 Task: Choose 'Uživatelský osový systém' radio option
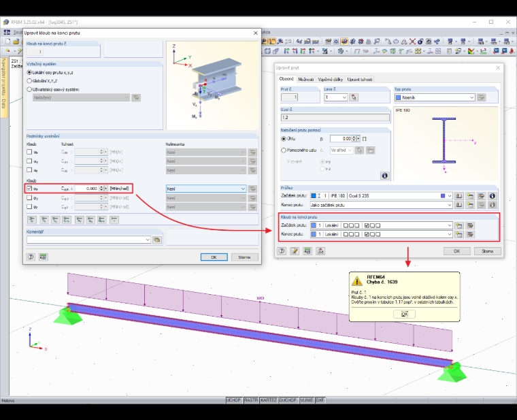pos(29,89)
